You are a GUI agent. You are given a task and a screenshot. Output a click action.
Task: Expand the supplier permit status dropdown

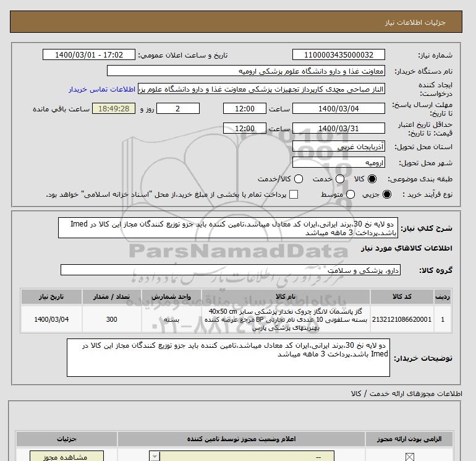[x=155, y=457]
